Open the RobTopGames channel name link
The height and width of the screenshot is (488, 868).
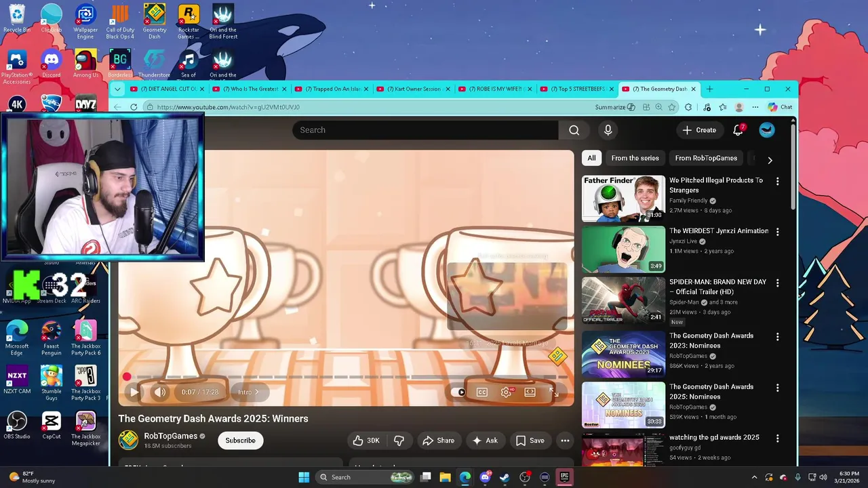170,436
